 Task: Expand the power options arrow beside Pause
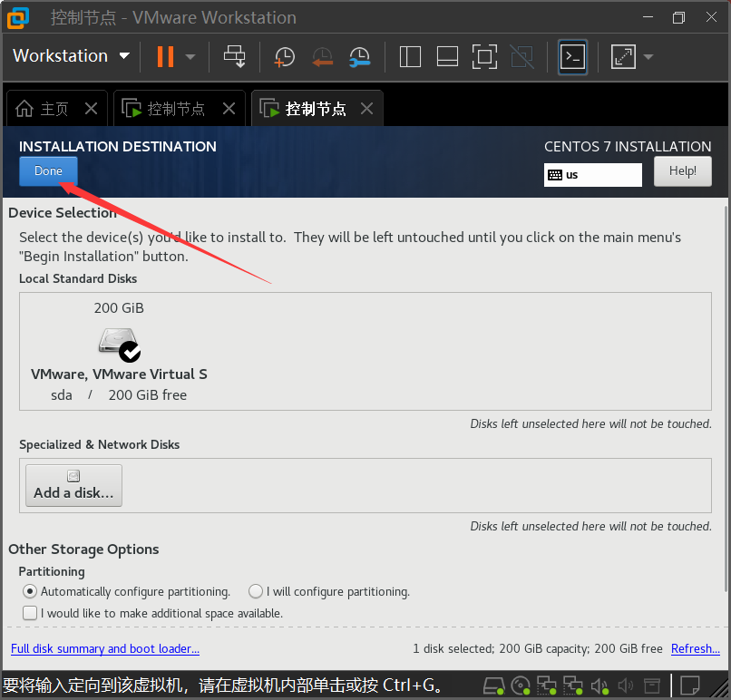[190, 56]
